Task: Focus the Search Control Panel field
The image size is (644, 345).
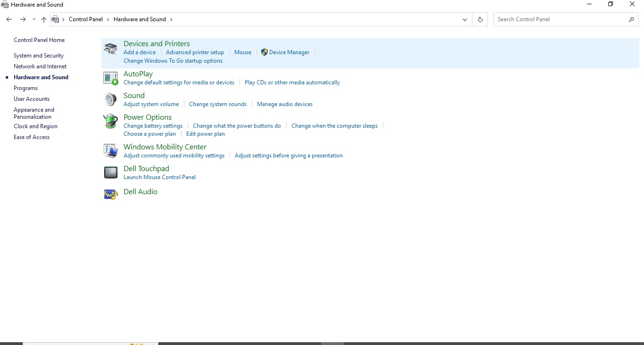Action: point(561,19)
